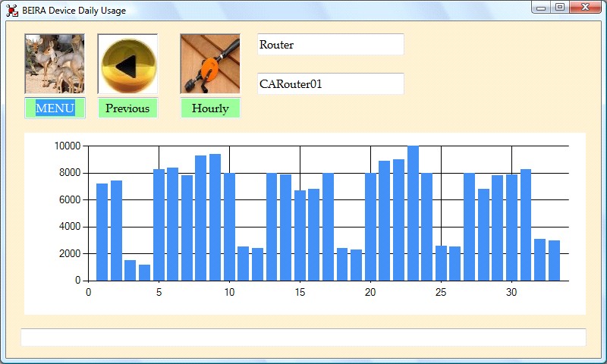The image size is (607, 364).
Task: Click the shortest bar at day 4
Action: pyautogui.click(x=144, y=272)
